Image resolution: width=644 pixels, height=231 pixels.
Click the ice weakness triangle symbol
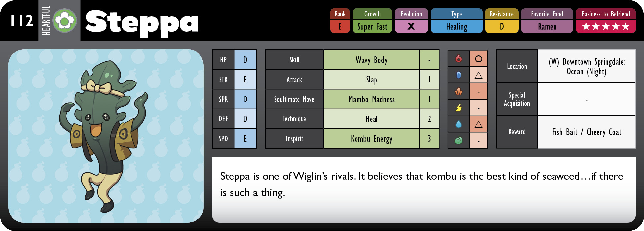pos(478,75)
